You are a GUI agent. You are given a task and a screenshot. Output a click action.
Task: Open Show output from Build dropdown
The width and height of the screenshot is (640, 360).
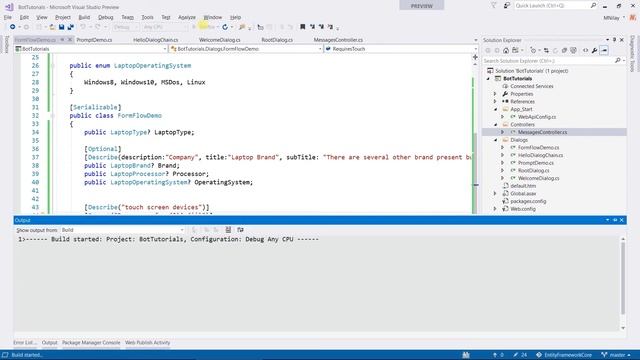(122, 230)
